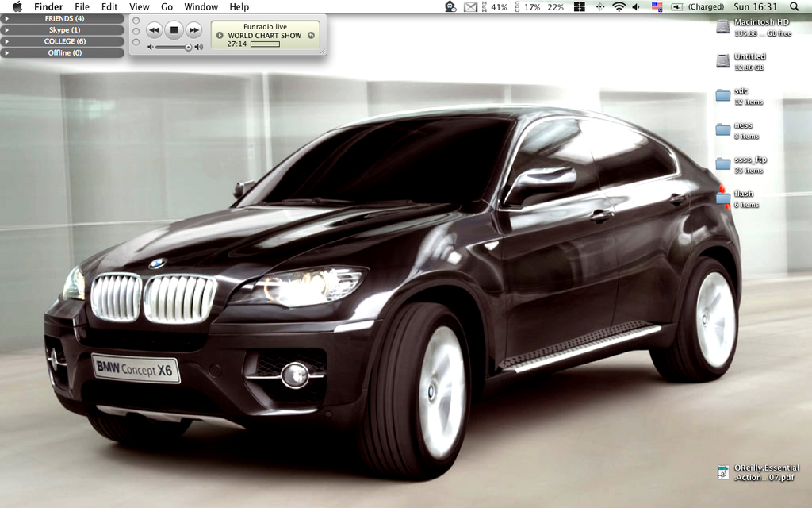Click the system volume speaker icon
The width and height of the screenshot is (812, 508).
tap(637, 6)
